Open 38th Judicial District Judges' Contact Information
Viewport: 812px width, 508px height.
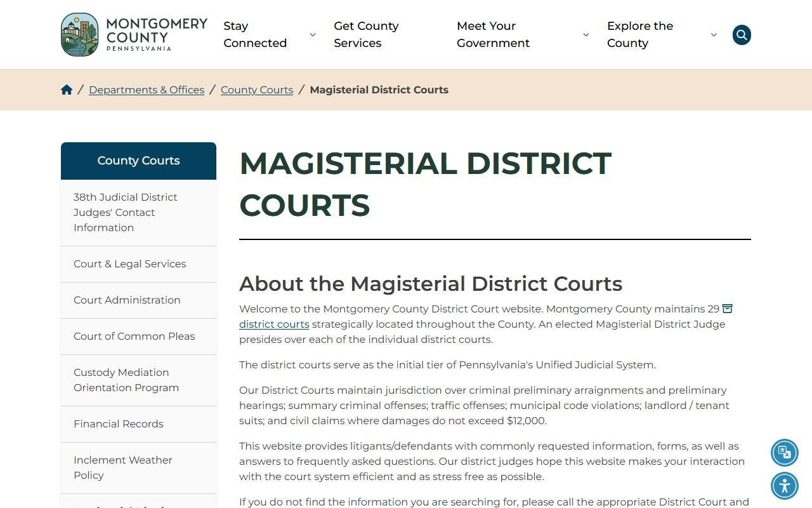click(x=138, y=213)
